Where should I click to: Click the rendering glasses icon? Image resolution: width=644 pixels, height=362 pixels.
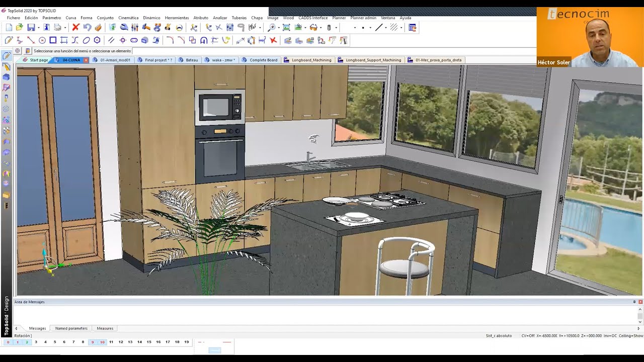point(313,28)
